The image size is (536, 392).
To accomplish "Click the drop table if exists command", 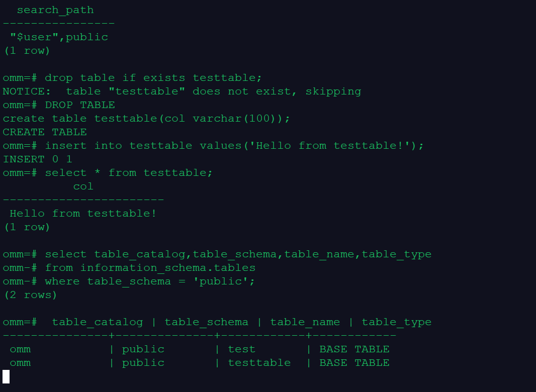I will click(x=153, y=78).
